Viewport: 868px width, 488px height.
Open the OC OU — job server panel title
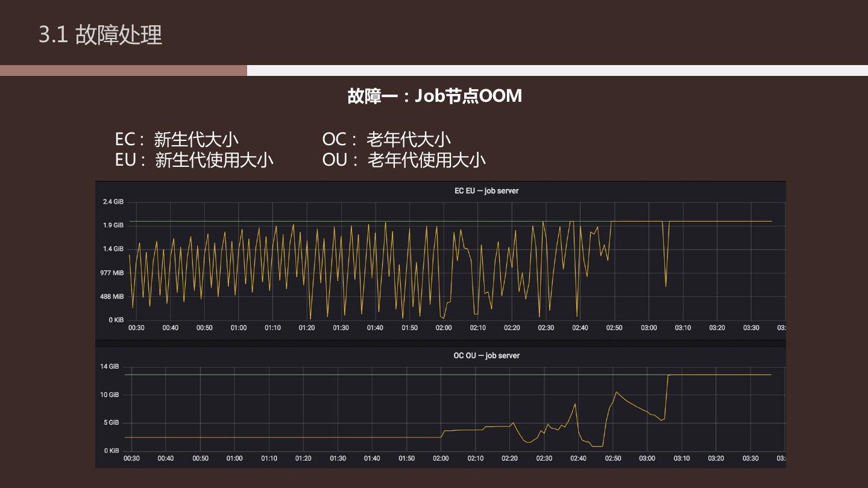pyautogui.click(x=486, y=355)
